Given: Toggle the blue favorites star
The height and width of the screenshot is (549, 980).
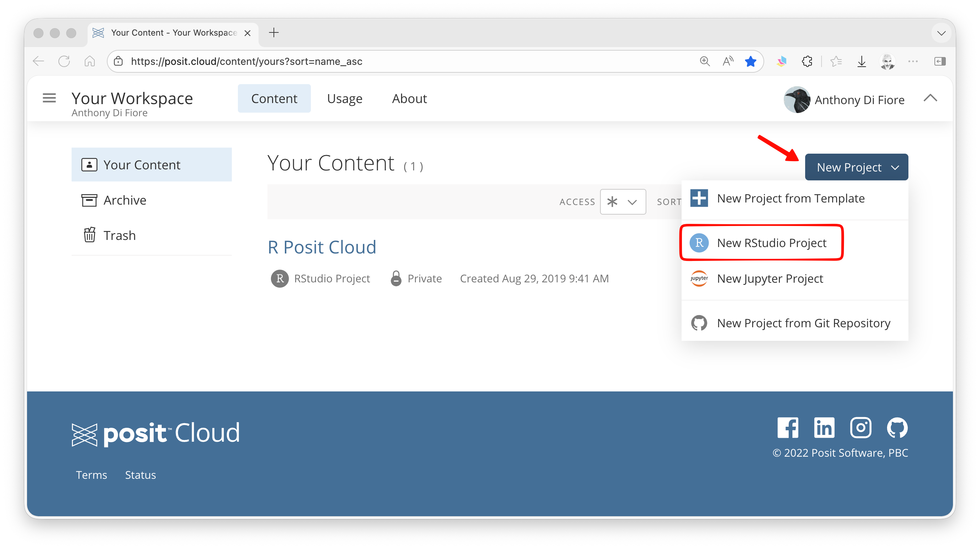Looking at the screenshot, I should (x=750, y=61).
